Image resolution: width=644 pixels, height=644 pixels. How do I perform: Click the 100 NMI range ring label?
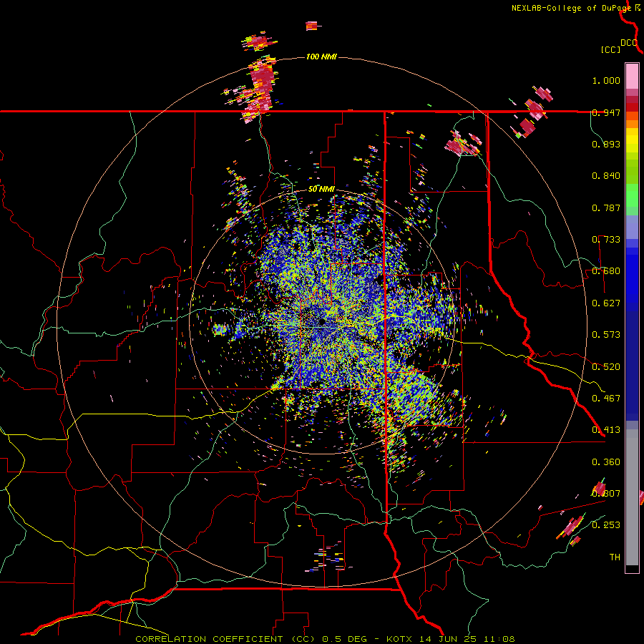(x=321, y=57)
